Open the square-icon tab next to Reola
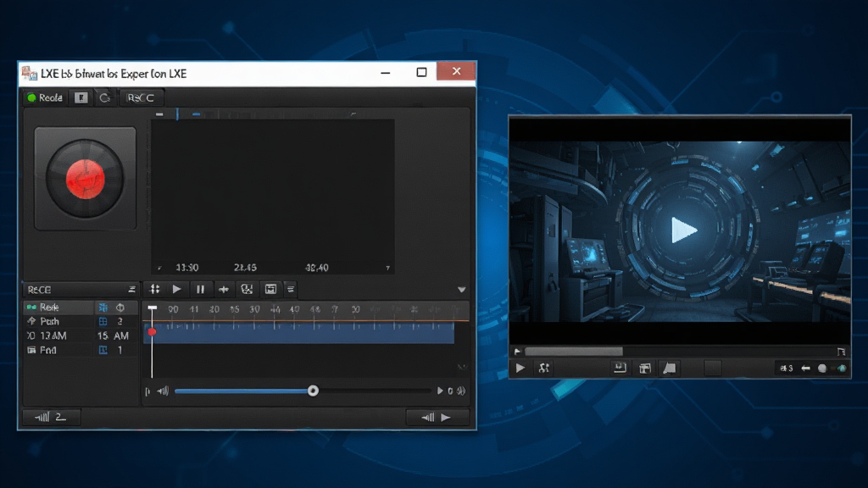868x488 pixels. [x=81, y=98]
